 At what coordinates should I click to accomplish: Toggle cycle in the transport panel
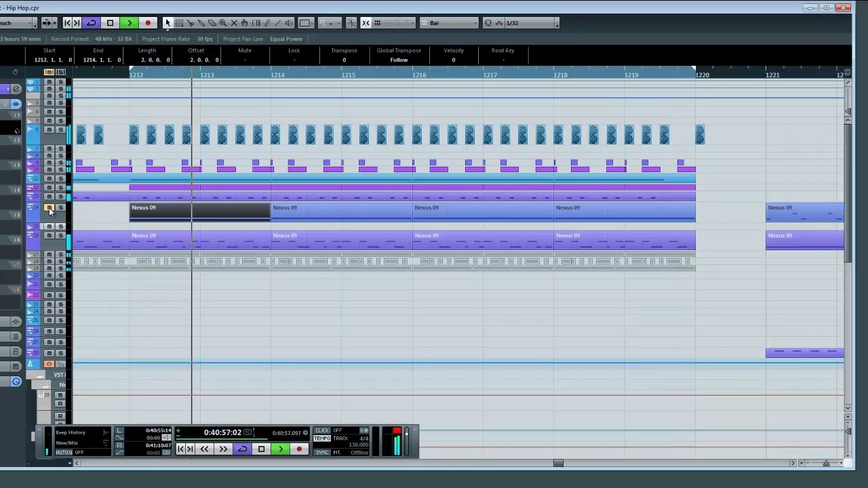(242, 449)
